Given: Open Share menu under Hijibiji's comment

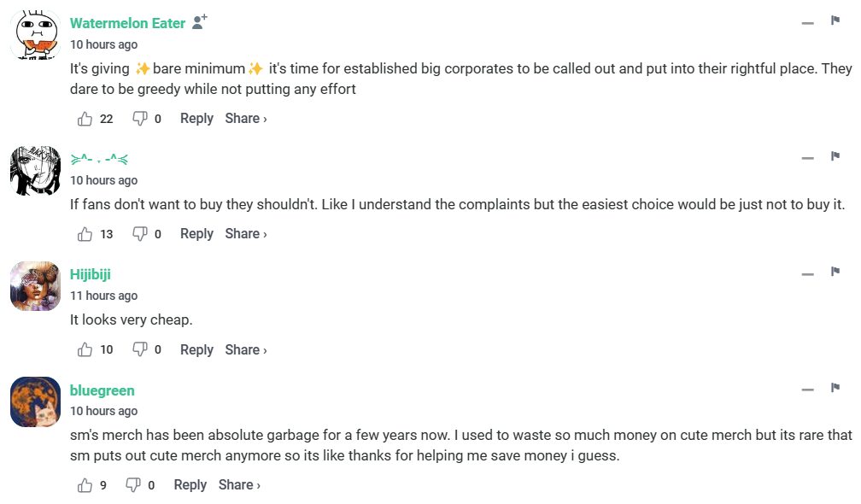Looking at the screenshot, I should (246, 349).
